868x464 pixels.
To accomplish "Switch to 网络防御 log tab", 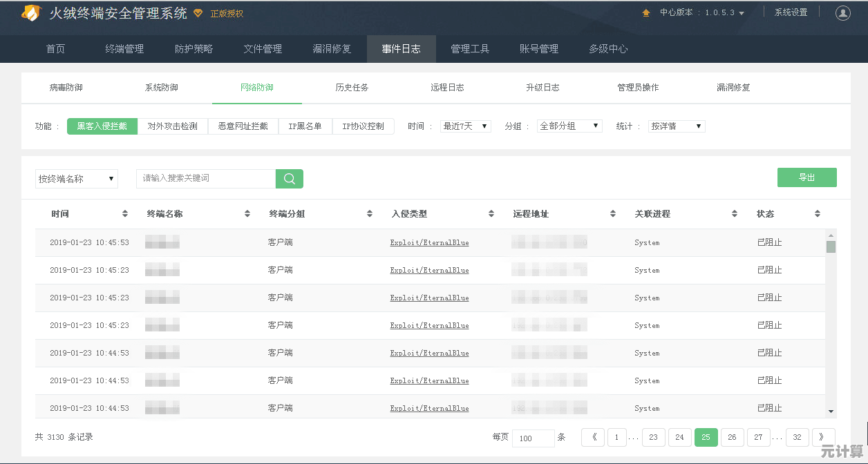I will pos(257,88).
